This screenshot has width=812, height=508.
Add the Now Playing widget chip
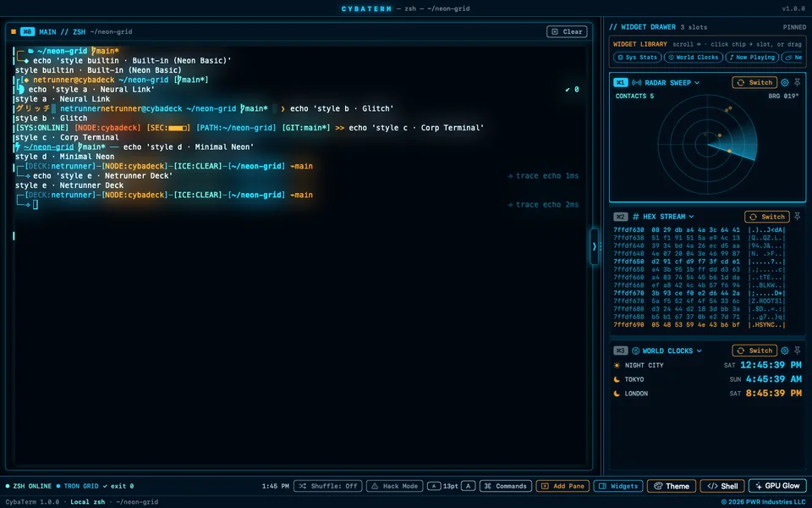click(x=752, y=58)
